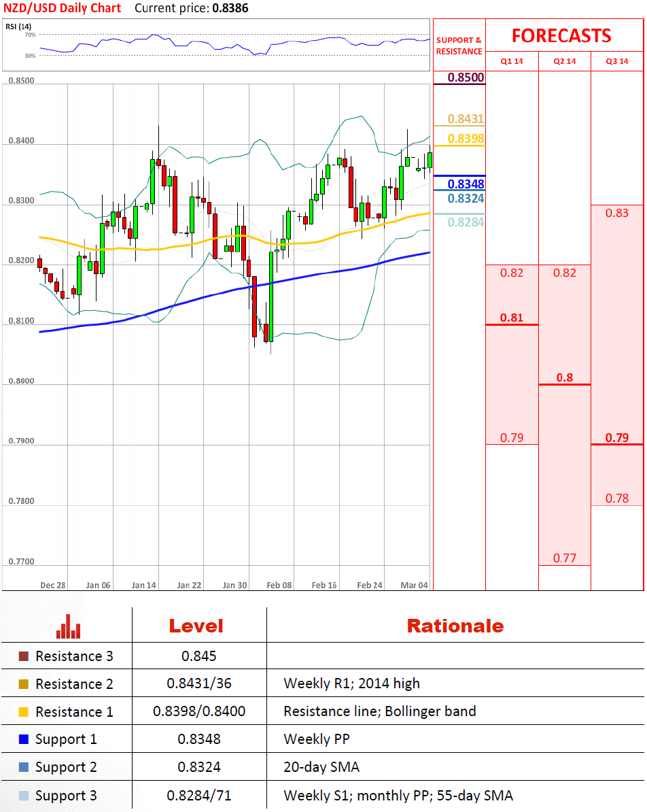Click the Support 3 light blue swatch
The width and height of the screenshot is (647, 812).
(24, 796)
